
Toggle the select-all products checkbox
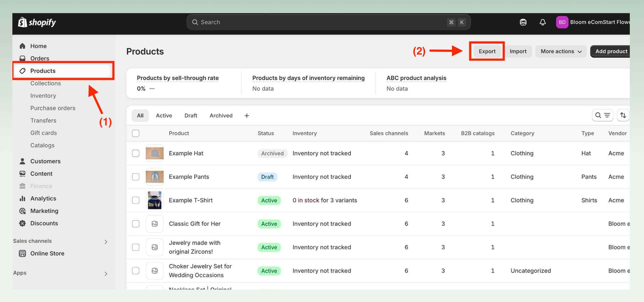click(135, 133)
